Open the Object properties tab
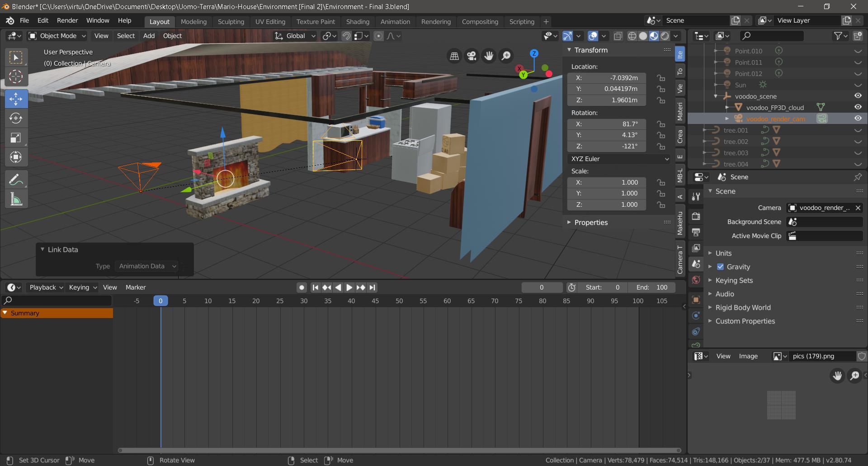This screenshot has width=868, height=466. pyautogui.click(x=696, y=300)
